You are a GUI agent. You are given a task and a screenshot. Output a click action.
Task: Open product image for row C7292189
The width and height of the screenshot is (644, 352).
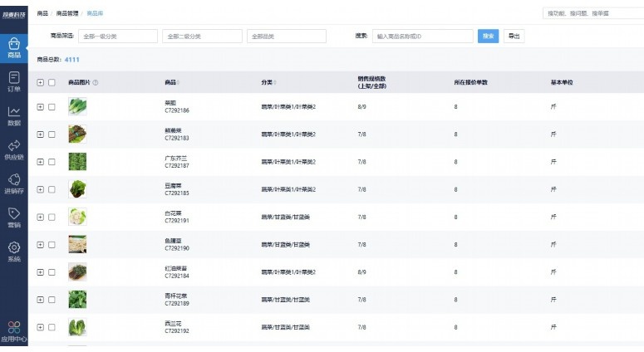[x=77, y=300]
